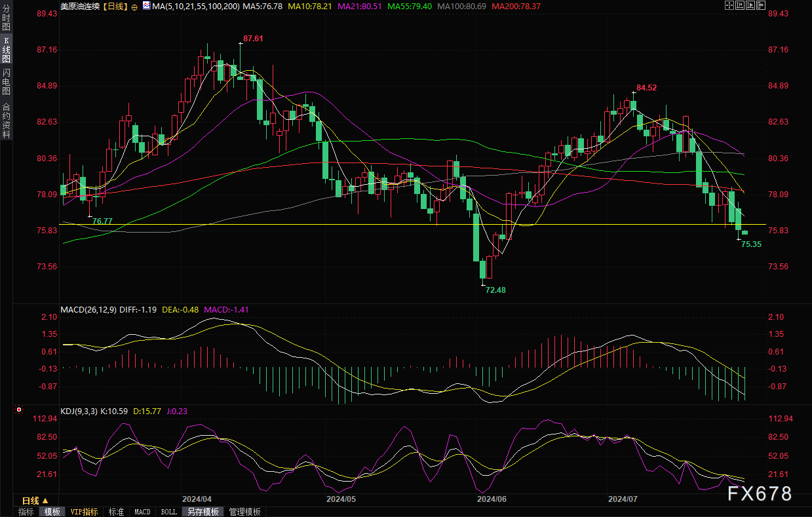Apply the BOLL template
The image size is (812, 517).
click(x=168, y=512)
